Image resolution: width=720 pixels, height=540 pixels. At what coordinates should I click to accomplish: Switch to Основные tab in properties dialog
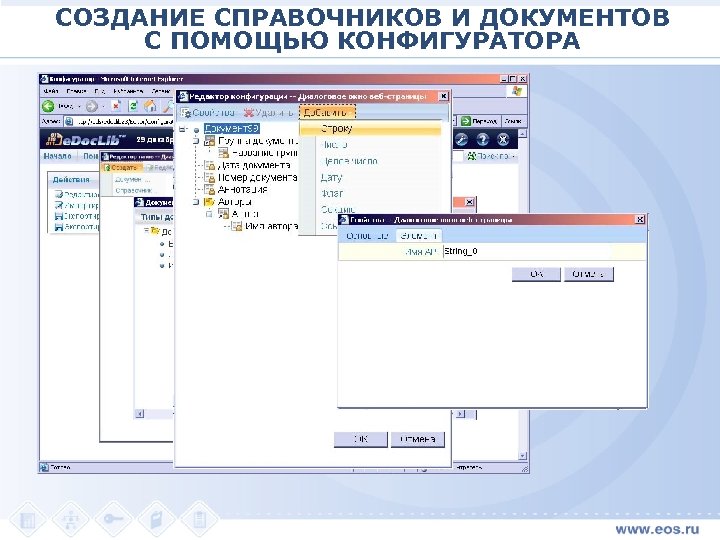coord(367,236)
